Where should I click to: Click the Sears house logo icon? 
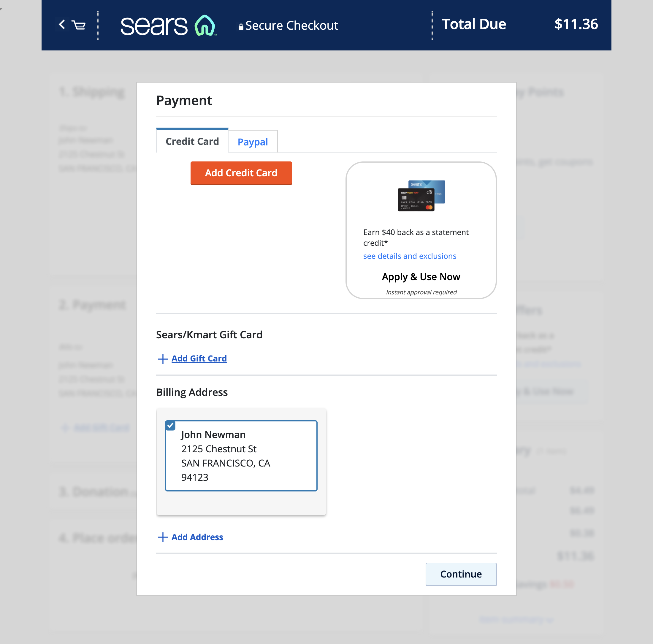point(205,25)
